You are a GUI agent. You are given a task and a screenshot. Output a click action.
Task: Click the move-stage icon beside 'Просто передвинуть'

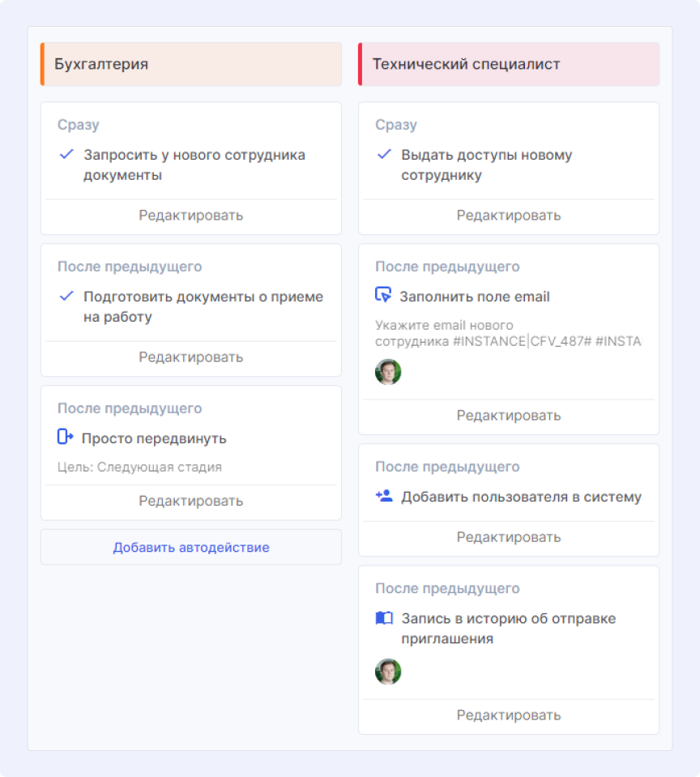coord(66,438)
